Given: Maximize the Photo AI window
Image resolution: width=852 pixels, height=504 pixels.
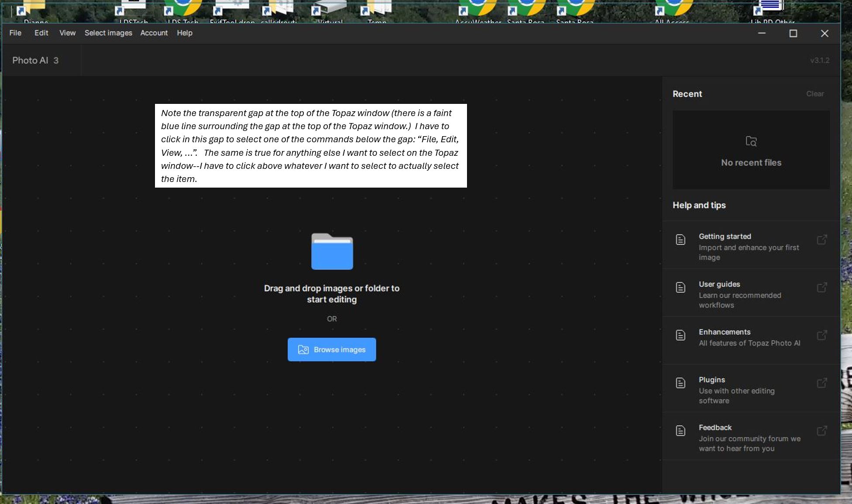Looking at the screenshot, I should point(793,34).
